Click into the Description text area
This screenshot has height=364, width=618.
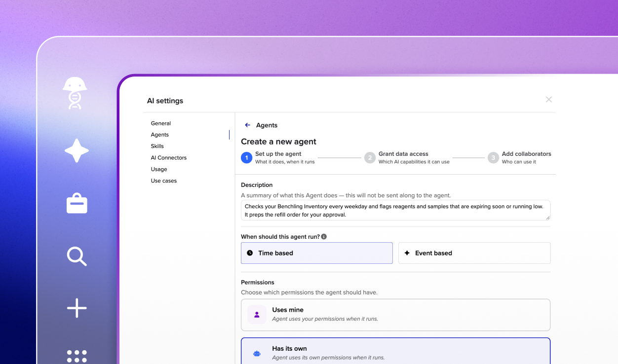(x=395, y=210)
